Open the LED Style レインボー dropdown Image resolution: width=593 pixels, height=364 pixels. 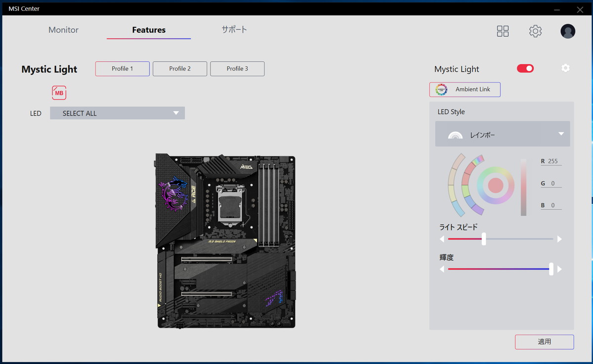tap(503, 134)
